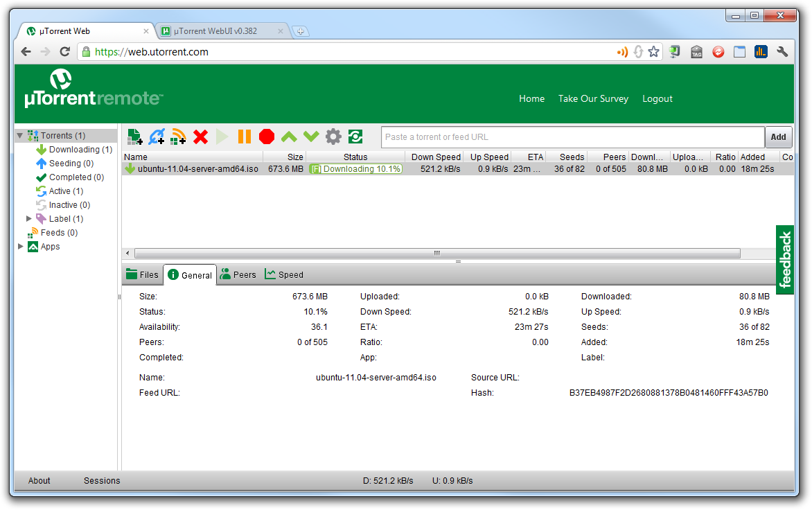Click the Start torrent play icon
The image size is (812, 510).
[222, 137]
